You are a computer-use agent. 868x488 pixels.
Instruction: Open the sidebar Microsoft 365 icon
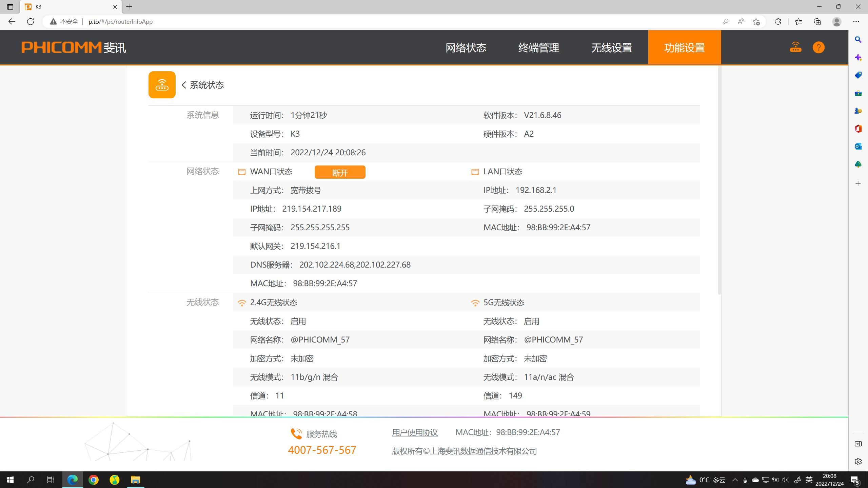[x=858, y=129]
